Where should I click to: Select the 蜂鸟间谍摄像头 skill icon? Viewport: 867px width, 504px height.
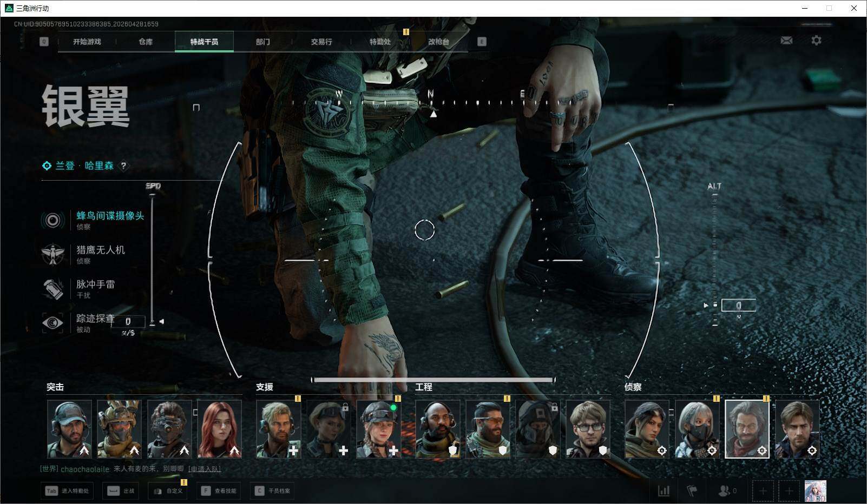pos(53,220)
